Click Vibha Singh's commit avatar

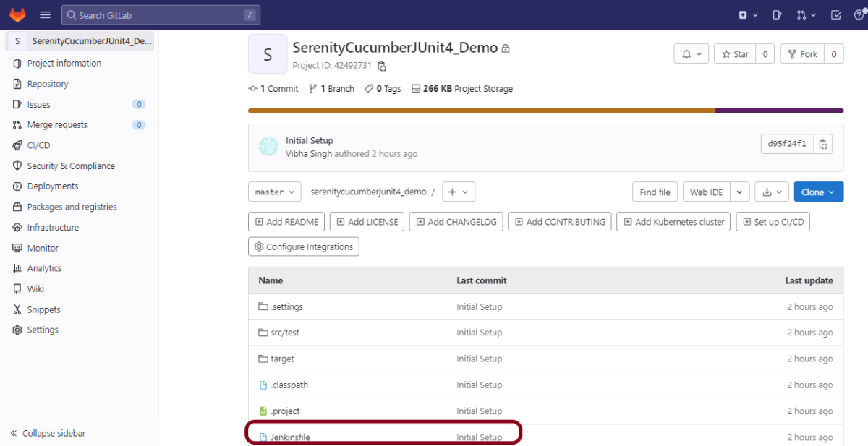click(x=268, y=147)
